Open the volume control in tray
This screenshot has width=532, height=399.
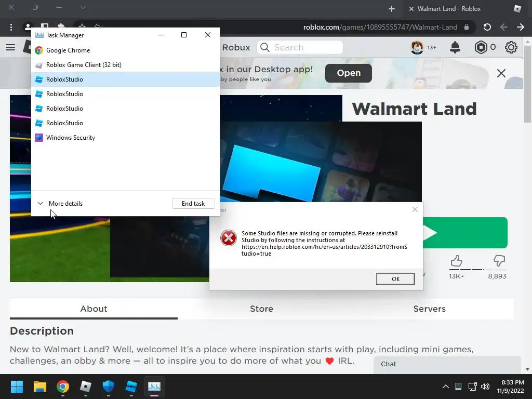485,387
